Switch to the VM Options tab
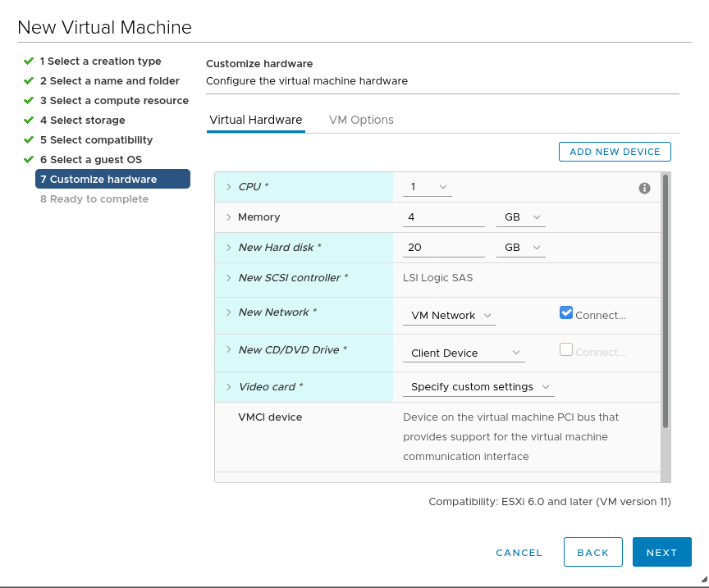 [361, 120]
